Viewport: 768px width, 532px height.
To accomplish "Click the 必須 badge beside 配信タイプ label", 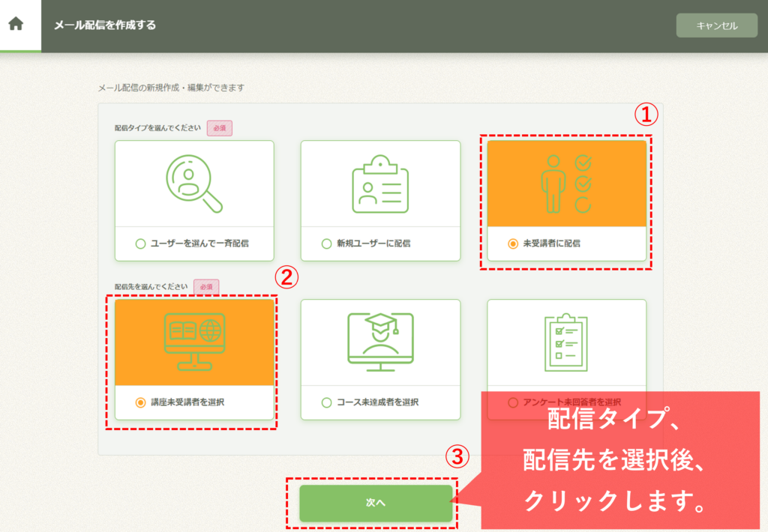I will pos(220,128).
